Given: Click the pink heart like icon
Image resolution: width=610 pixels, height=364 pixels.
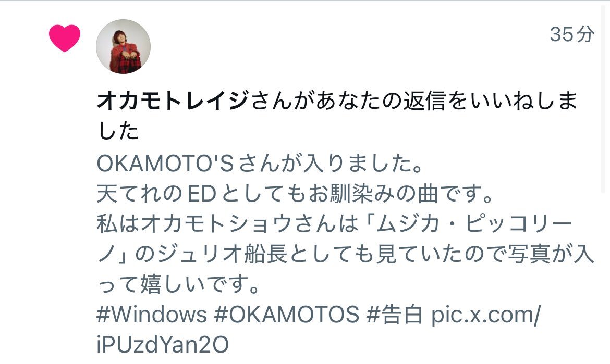Looking at the screenshot, I should (x=65, y=37).
